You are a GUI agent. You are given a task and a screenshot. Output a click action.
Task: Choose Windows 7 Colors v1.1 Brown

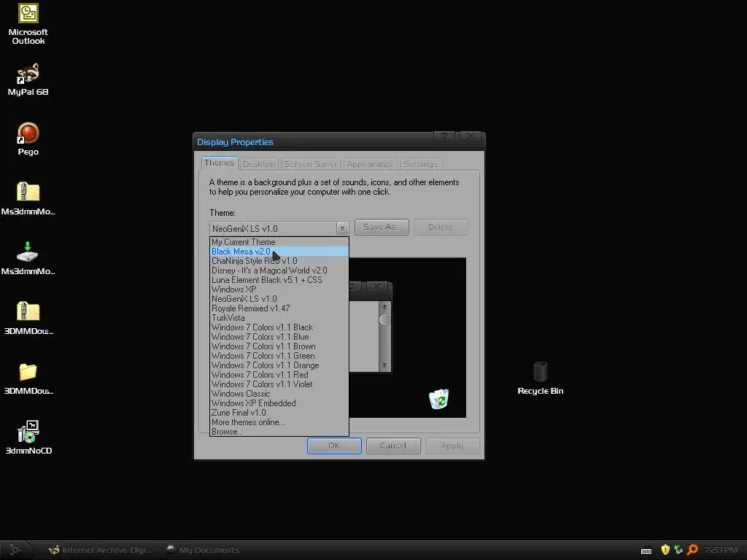[279, 346]
